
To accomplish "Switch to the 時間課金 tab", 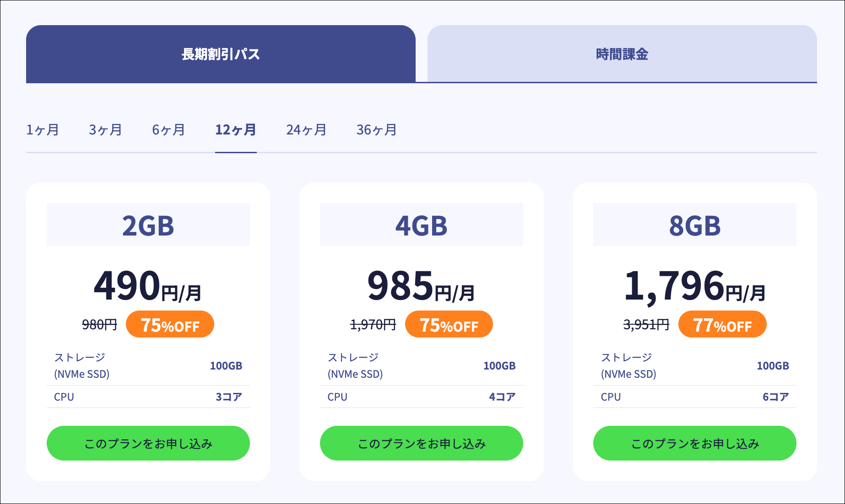I will point(622,54).
